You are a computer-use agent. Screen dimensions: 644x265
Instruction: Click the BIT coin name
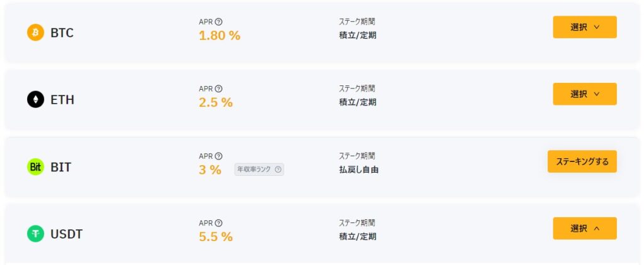click(x=60, y=166)
